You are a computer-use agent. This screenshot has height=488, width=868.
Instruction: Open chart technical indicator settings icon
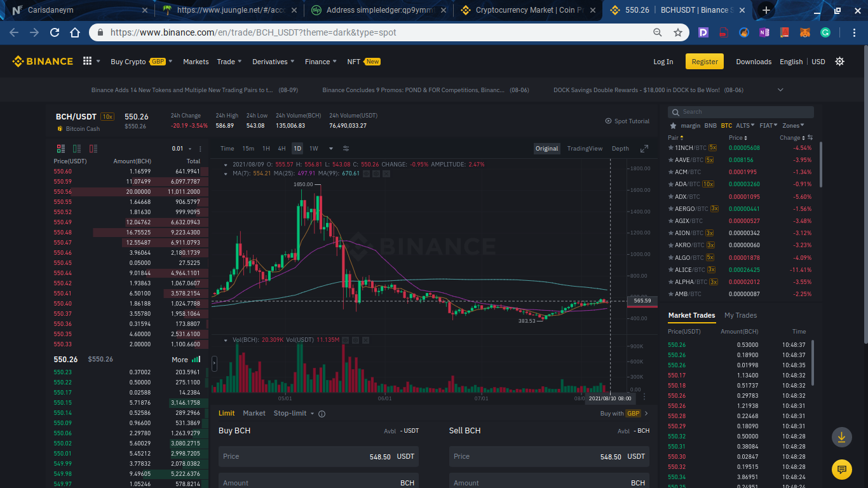coord(346,148)
